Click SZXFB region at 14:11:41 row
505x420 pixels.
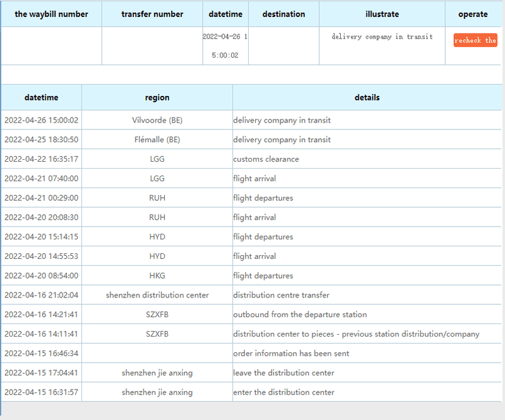pos(157,334)
